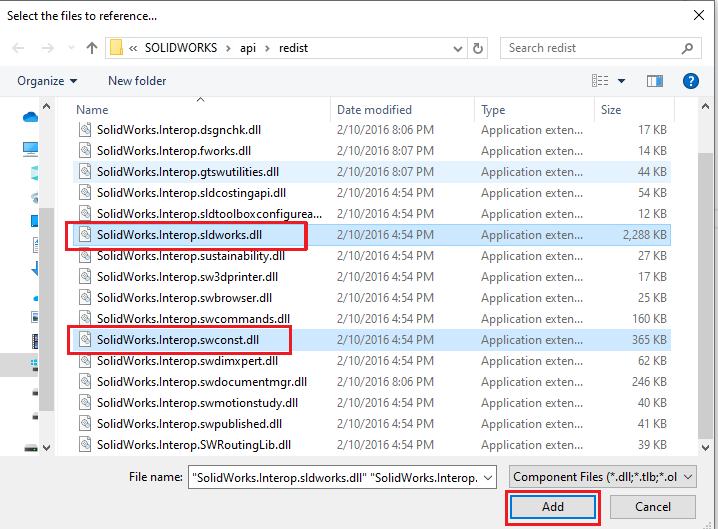Open the help button
Image resolution: width=718 pixels, height=529 pixels.
tap(691, 81)
